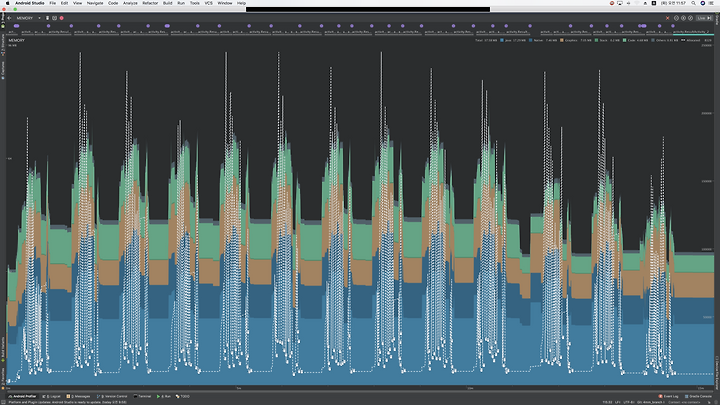This screenshot has width=720, height=405.
Task: Open the Build menu
Action: pos(168,3)
